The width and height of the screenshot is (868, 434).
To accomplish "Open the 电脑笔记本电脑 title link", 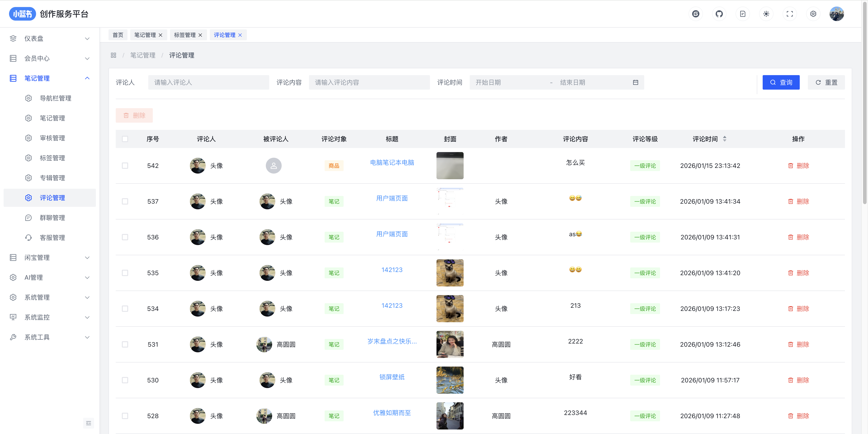I will click(392, 162).
